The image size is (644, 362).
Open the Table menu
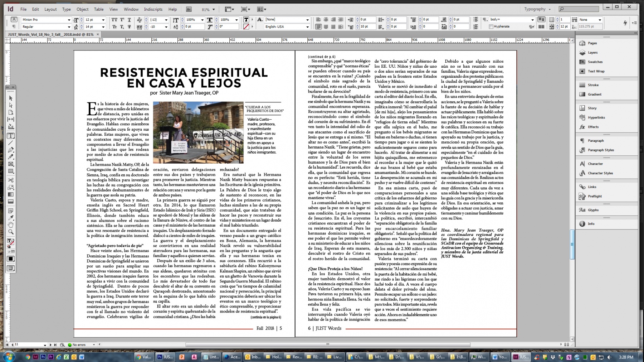point(99,9)
